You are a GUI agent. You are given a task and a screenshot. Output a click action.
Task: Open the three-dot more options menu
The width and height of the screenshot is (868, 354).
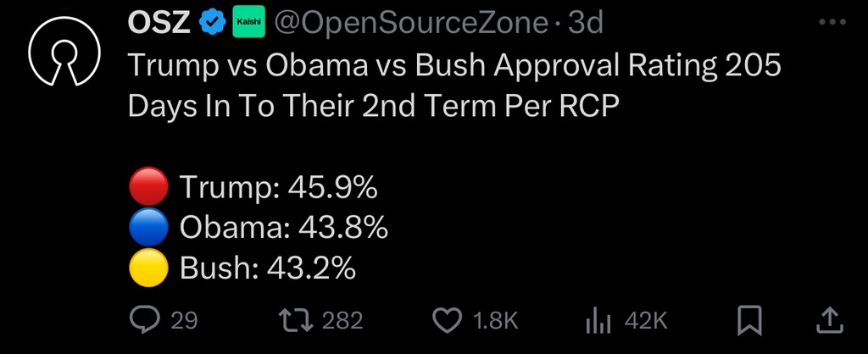pos(832,23)
